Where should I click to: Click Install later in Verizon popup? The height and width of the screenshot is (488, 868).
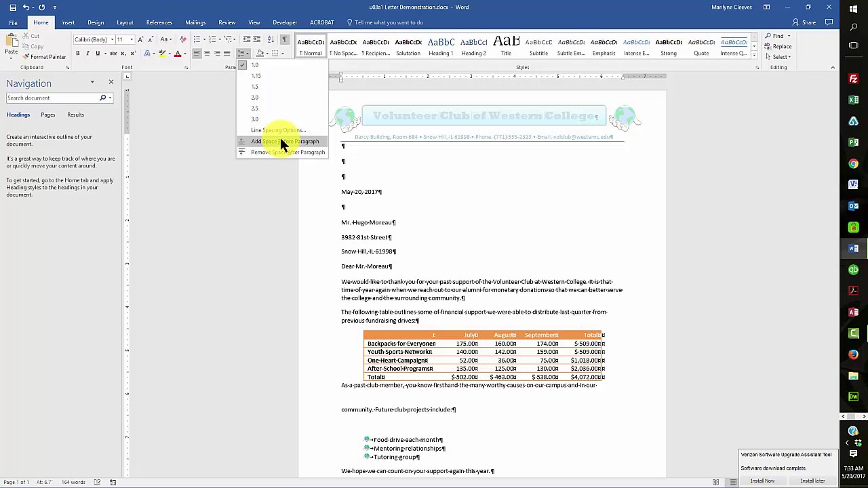pos(812,481)
